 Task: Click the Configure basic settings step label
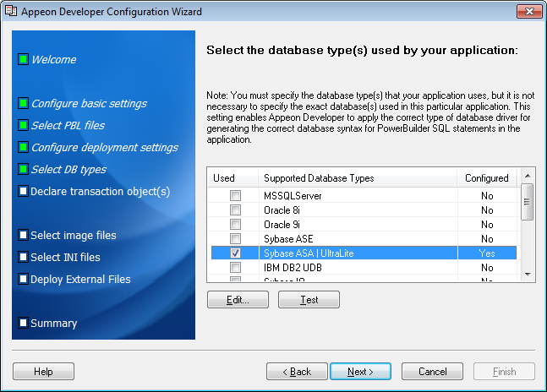click(x=89, y=103)
